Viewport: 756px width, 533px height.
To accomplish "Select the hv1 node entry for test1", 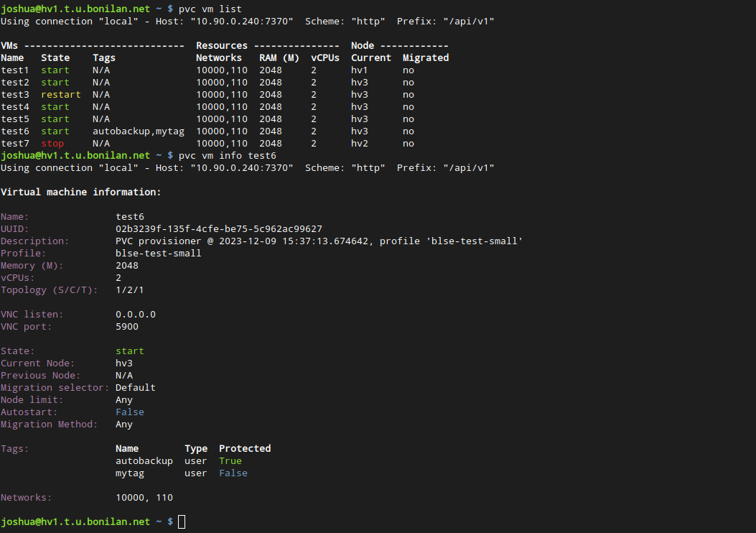I will pyautogui.click(x=358, y=70).
